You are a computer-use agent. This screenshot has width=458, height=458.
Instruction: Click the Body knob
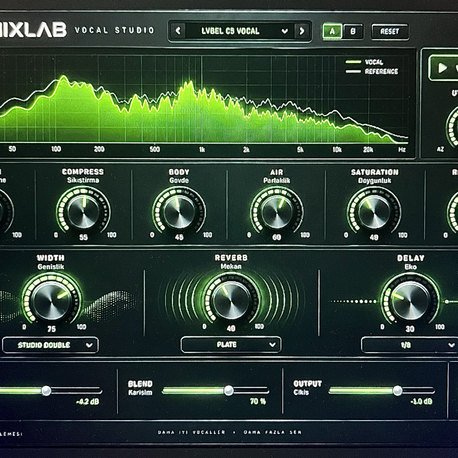pos(179,211)
